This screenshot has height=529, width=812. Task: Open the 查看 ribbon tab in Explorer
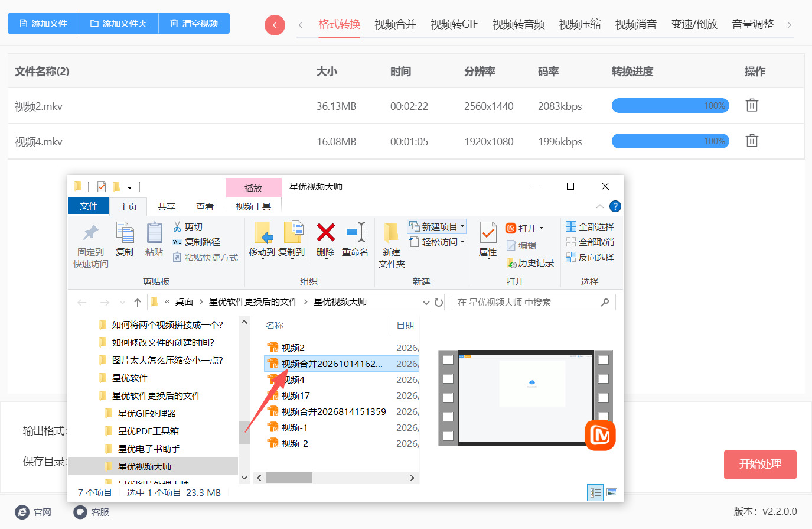[205, 206]
